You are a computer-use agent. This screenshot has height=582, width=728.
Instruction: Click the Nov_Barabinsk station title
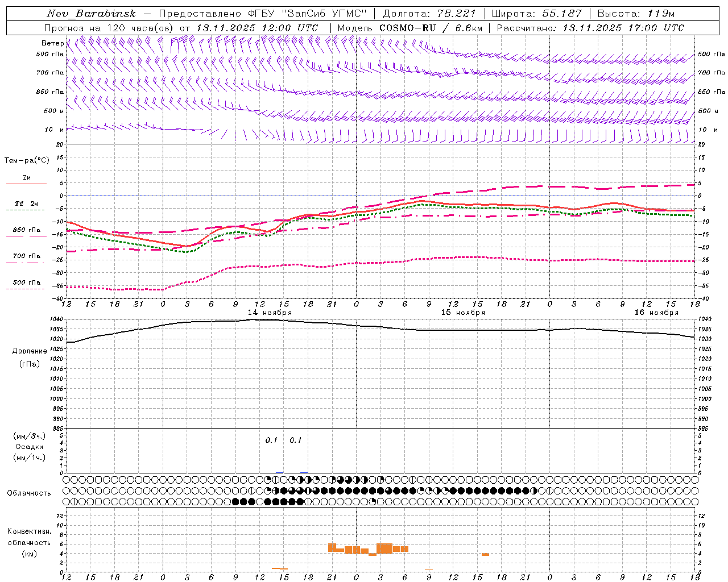pos(92,14)
